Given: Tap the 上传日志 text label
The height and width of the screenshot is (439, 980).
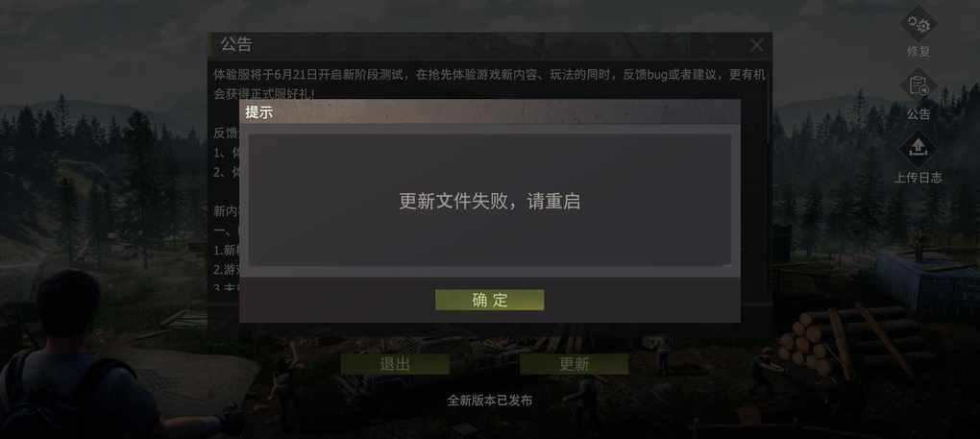Looking at the screenshot, I should (919, 178).
